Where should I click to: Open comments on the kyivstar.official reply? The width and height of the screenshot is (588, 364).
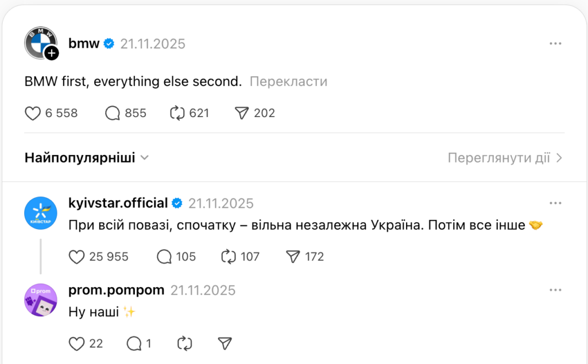click(x=164, y=257)
